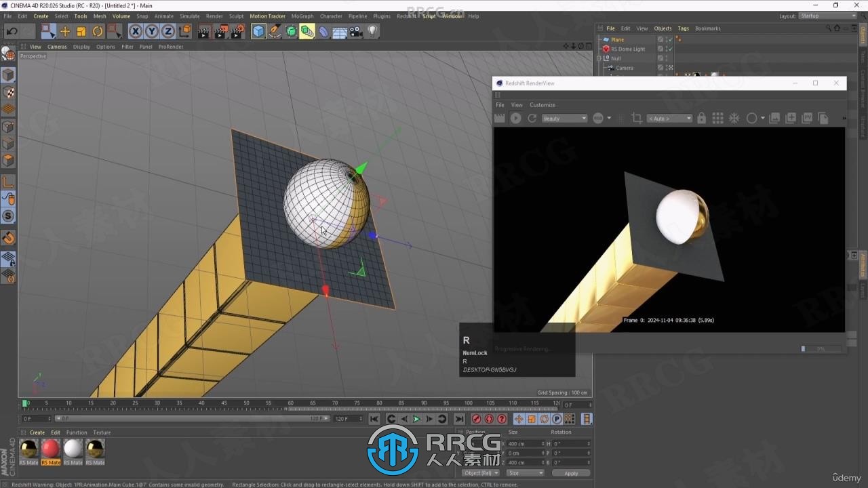Viewport: 868px width, 488px height.
Task: Click the X Size 400 cm field
Action: point(526,443)
